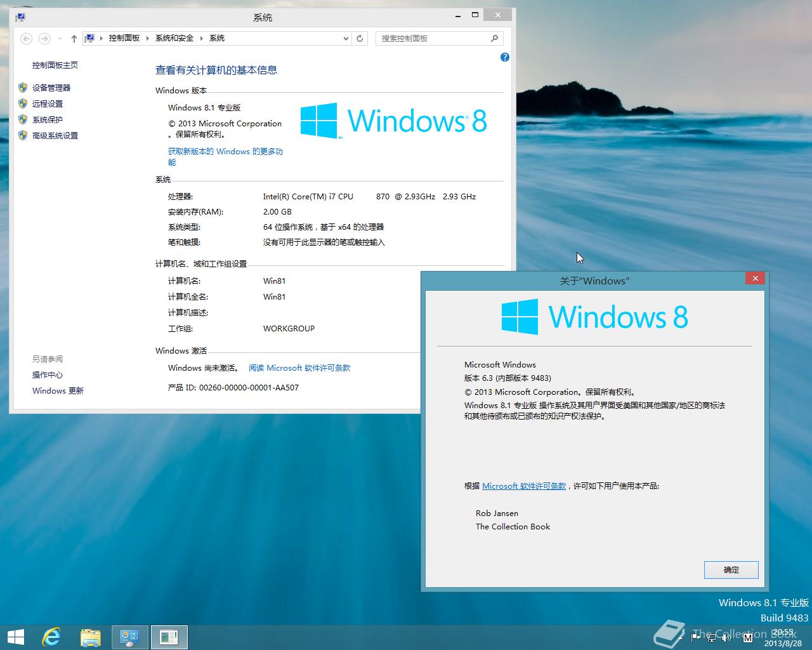This screenshot has width=812, height=650.
Task: Open Remote settings (远程设置) link
Action: click(48, 103)
